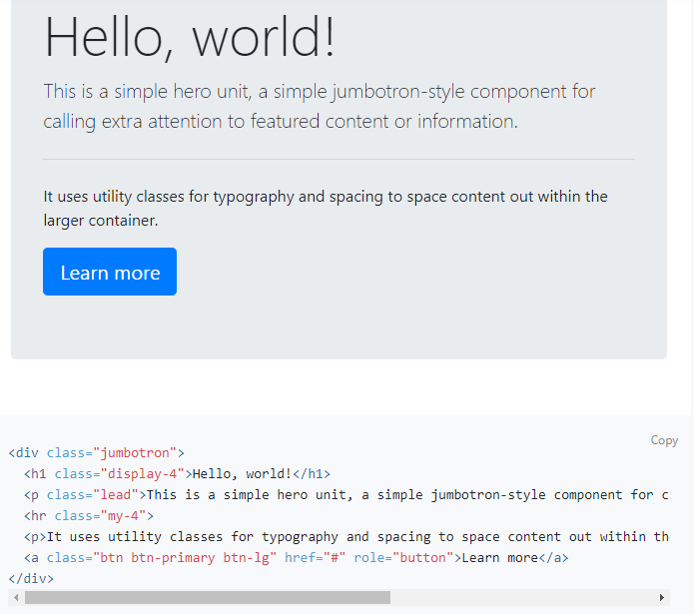Image resolution: width=700 pixels, height=614 pixels.
Task: Click the p class="lead" code line
Action: click(346, 495)
